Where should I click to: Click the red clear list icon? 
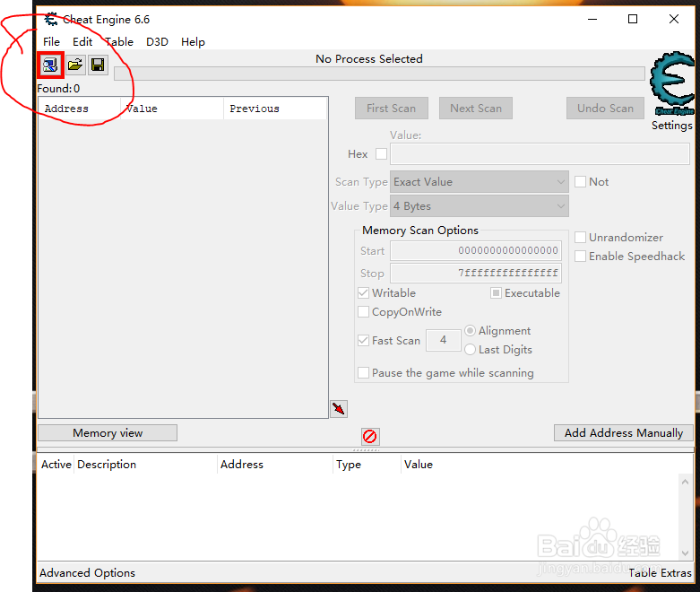369,436
